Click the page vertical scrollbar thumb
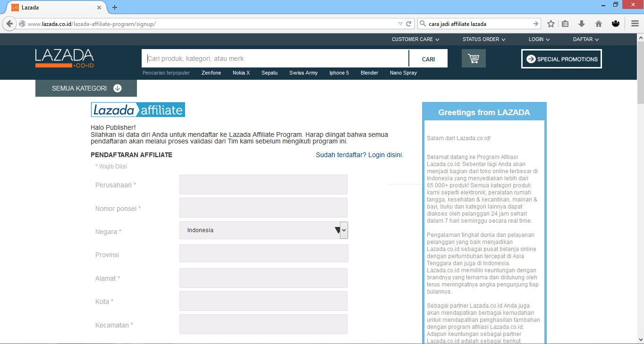 (640, 72)
